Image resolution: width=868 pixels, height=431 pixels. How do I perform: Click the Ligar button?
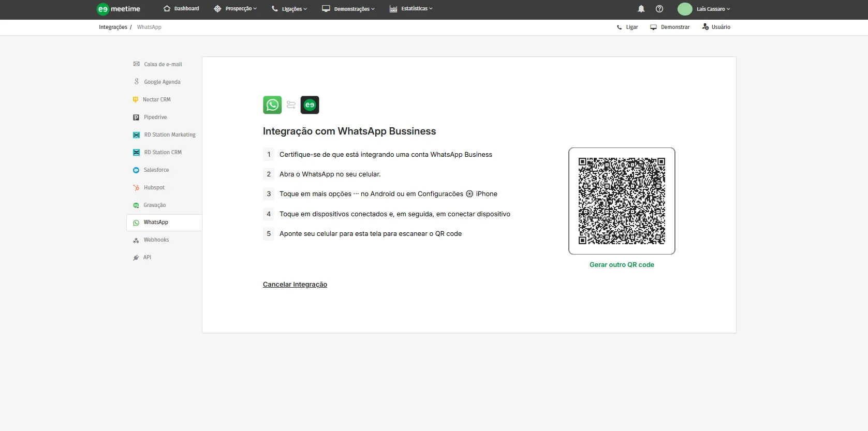tap(627, 27)
